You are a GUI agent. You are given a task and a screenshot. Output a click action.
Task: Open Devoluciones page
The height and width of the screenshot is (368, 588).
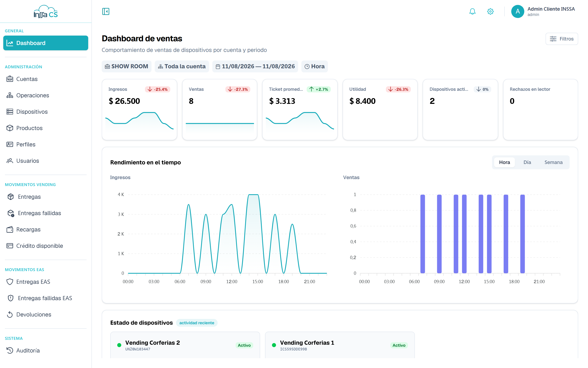click(46, 314)
